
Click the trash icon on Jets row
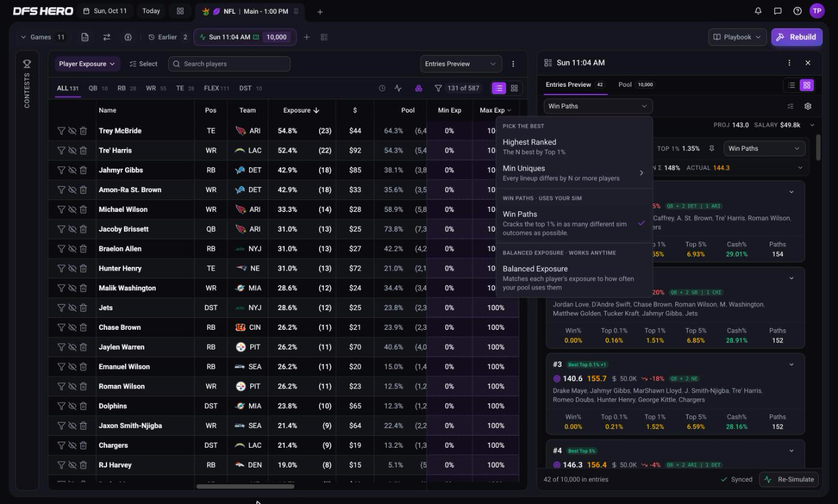(83, 308)
